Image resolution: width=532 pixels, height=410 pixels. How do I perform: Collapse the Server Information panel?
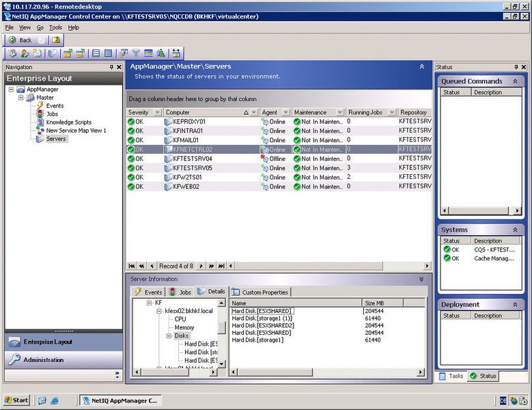421,279
